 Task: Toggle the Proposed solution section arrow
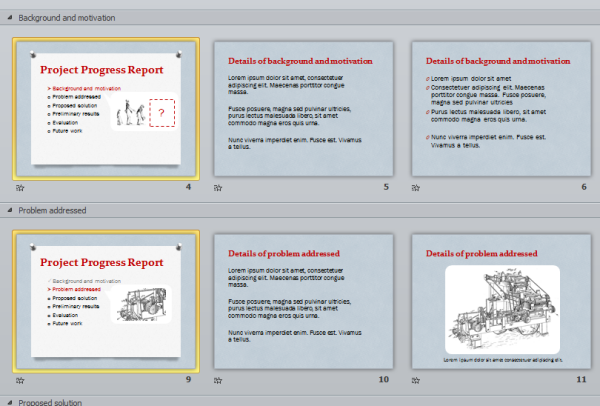[x=9, y=402]
